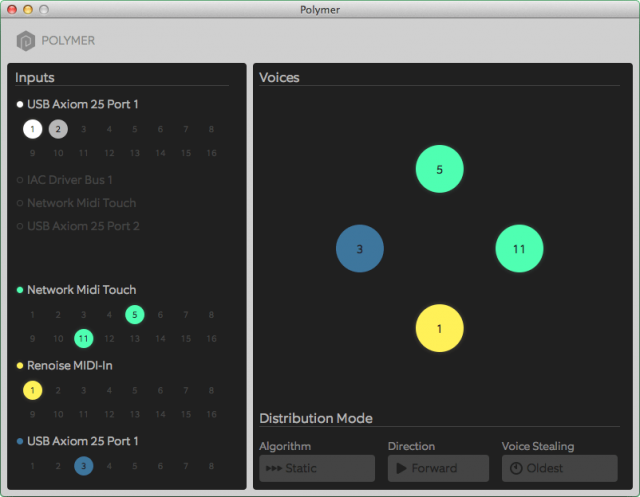Disable green channel 11 of Network Midi Touch
The image size is (640, 497).
pos(84,339)
